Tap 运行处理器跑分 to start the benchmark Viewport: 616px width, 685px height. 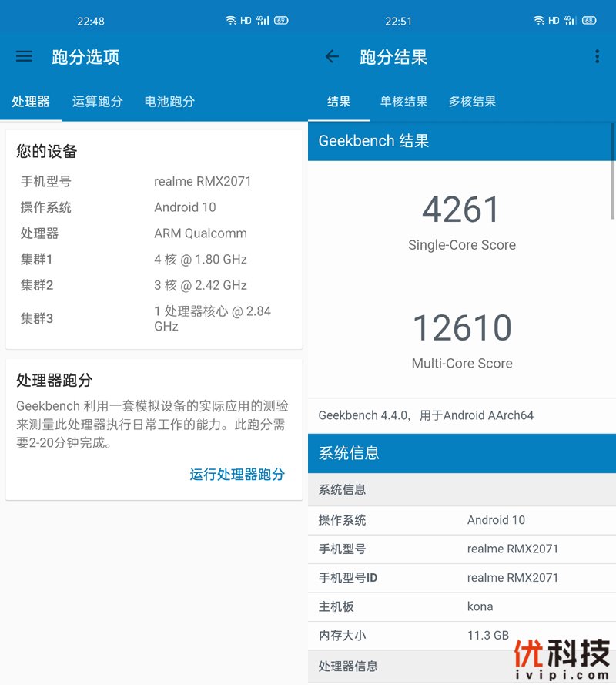[237, 475]
